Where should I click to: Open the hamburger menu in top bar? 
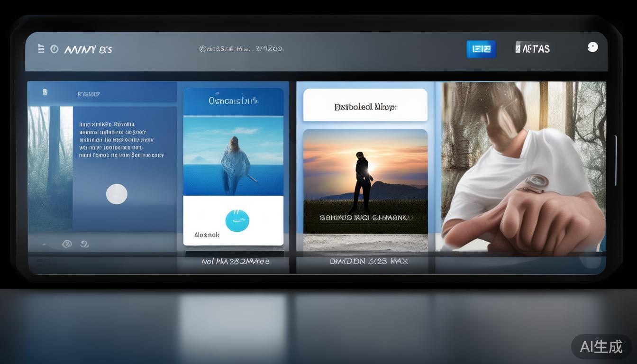[x=41, y=49]
